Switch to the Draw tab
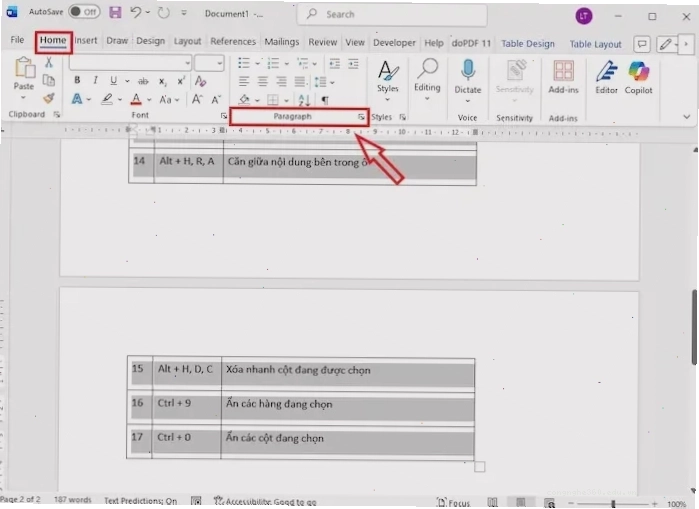The image size is (699, 509). [117, 41]
